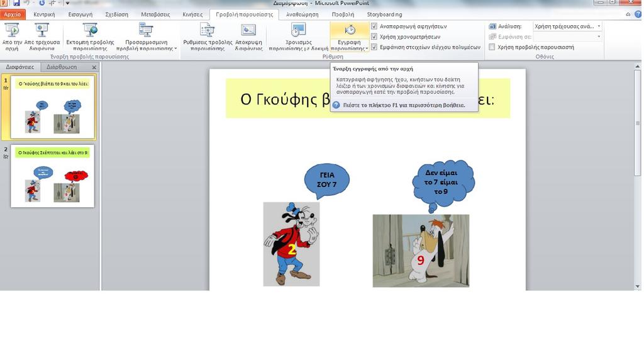Viewport: 644px width, 362px height.
Task: Close the slides pane with X button
Action: tap(94, 67)
